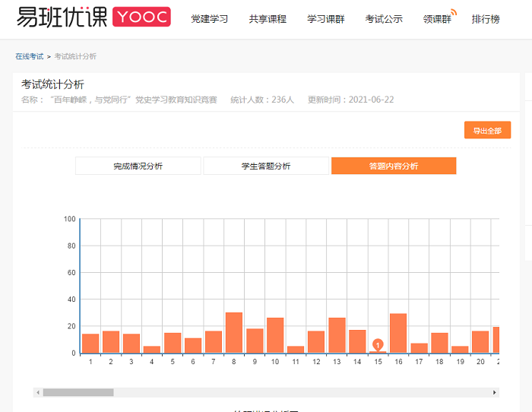Click 领课群 with the signal icon
Screen dimensions: 532x412
[x=439, y=19]
